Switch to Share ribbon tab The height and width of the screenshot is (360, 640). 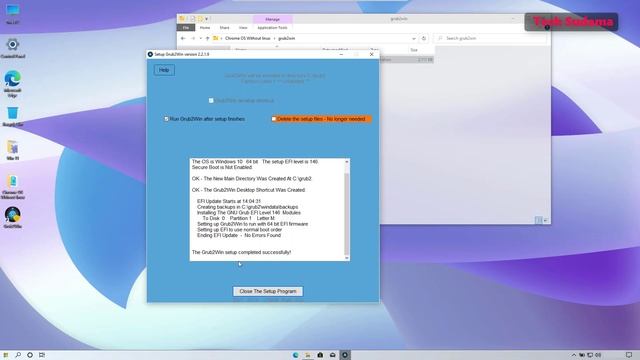(x=224, y=28)
